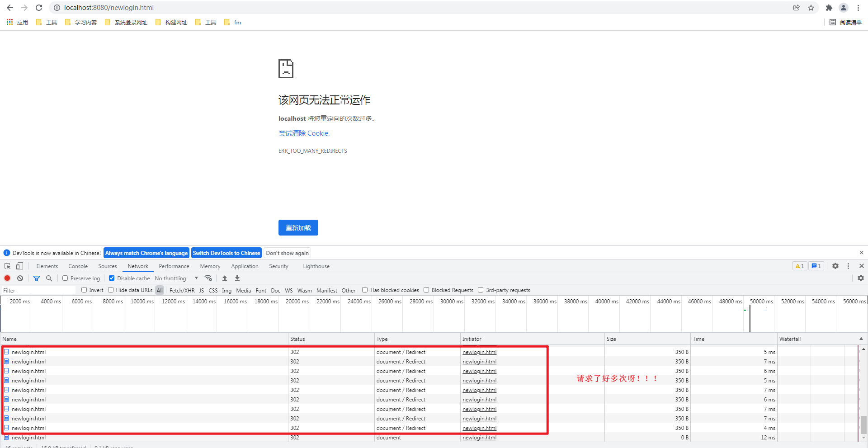This screenshot has width=868, height=448.
Task: Clear network log with the clear icon
Action: pos(20,278)
